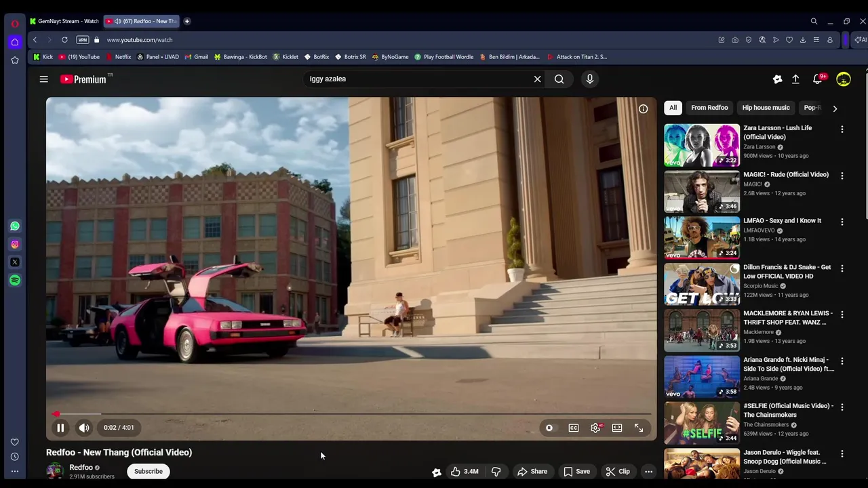
Task: Open Play Football Wordle bookmark
Action: [x=443, y=57]
